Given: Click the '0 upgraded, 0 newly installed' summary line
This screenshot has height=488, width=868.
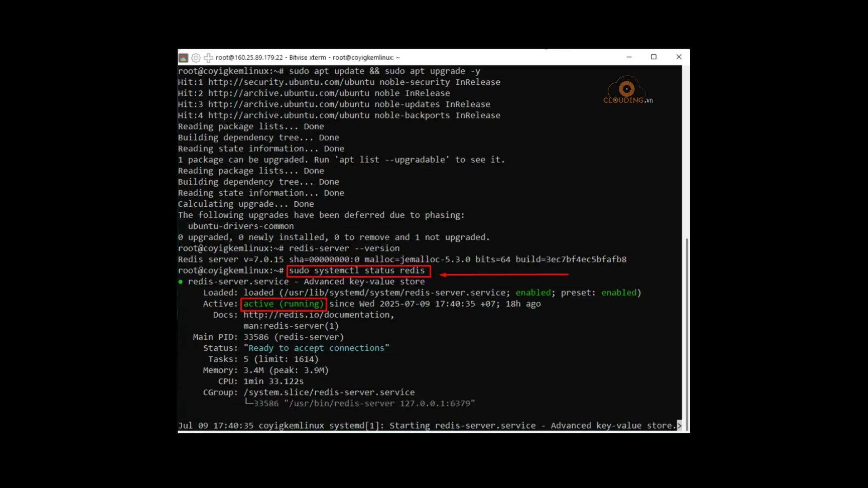Looking at the screenshot, I should coord(334,237).
